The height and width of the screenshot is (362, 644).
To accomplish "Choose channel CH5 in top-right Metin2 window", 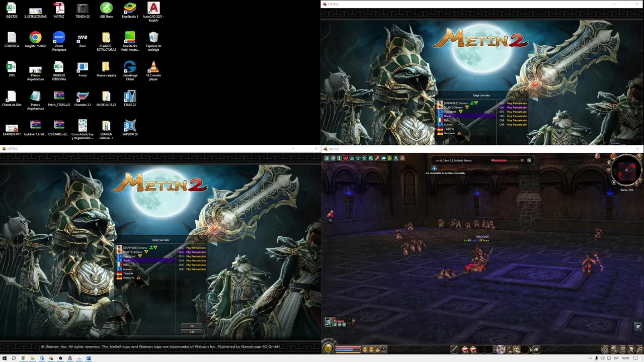I will click(513, 120).
